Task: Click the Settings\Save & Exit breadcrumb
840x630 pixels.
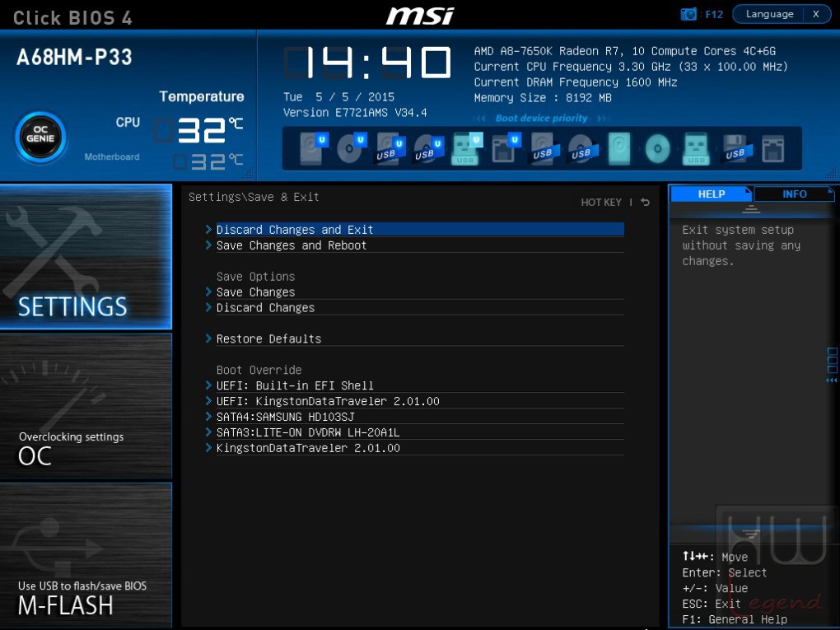Action: click(254, 197)
